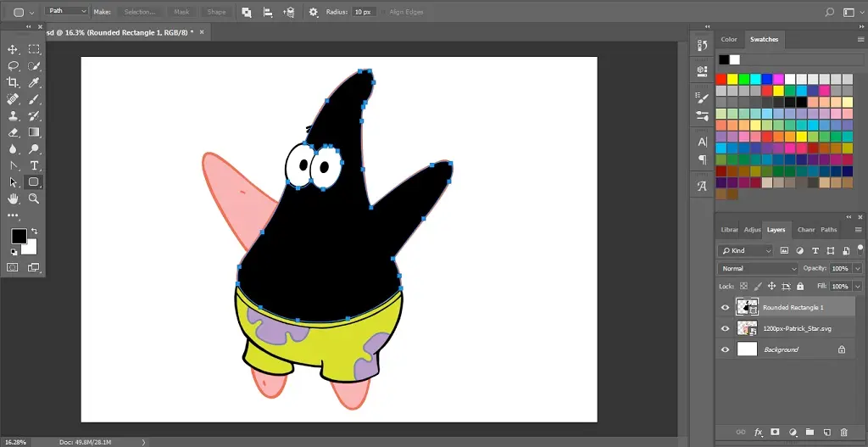The image size is (868, 447).
Task: Open the Kind layer filter dropdown
Action: tap(744, 250)
